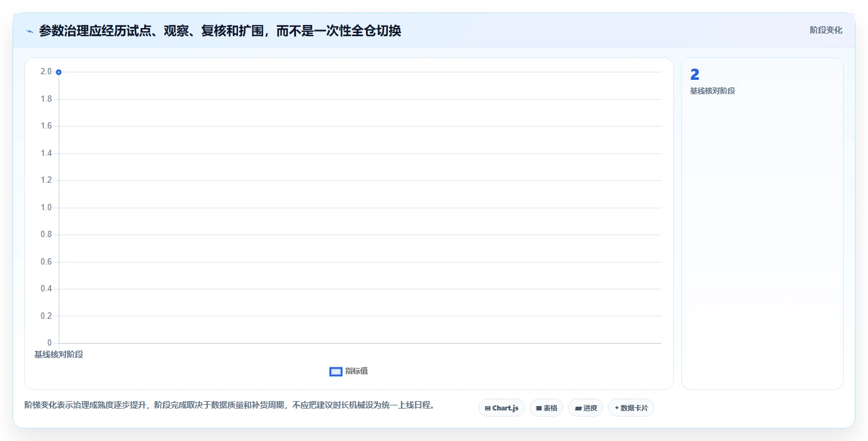Screen dimensions: 868x441
Task: Click the 基线核对阶段 label in side card
Action: 713,91
